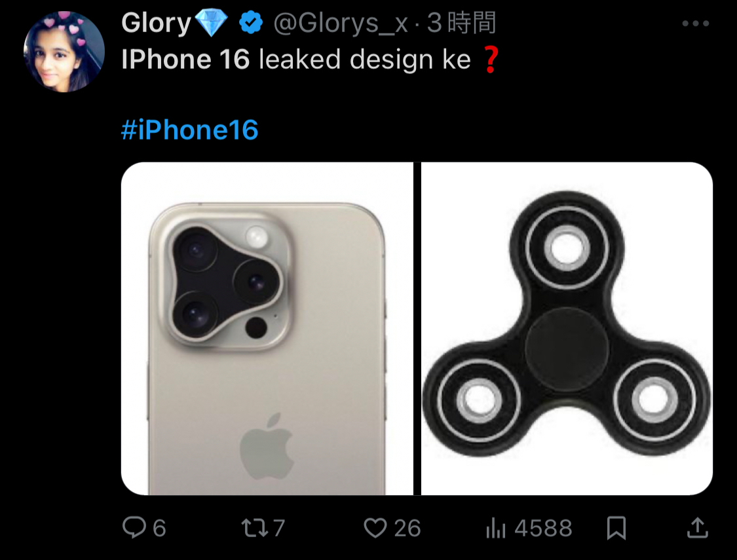Bookmark this tweet
737x560 pixels.
tap(616, 528)
